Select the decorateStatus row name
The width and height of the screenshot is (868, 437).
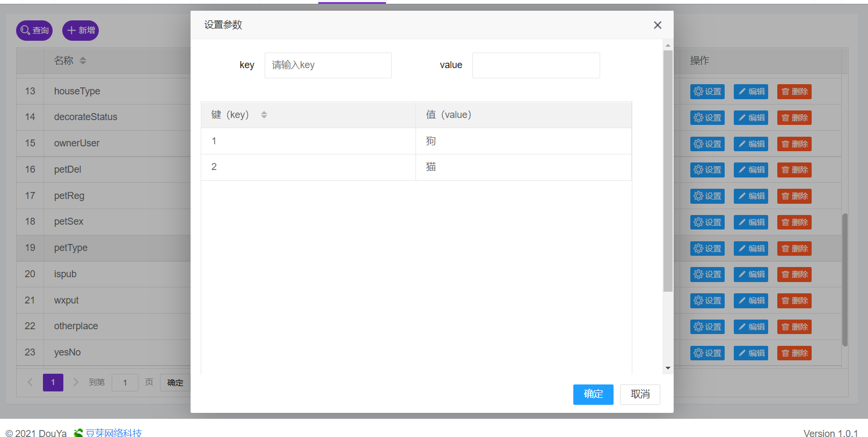(x=85, y=117)
